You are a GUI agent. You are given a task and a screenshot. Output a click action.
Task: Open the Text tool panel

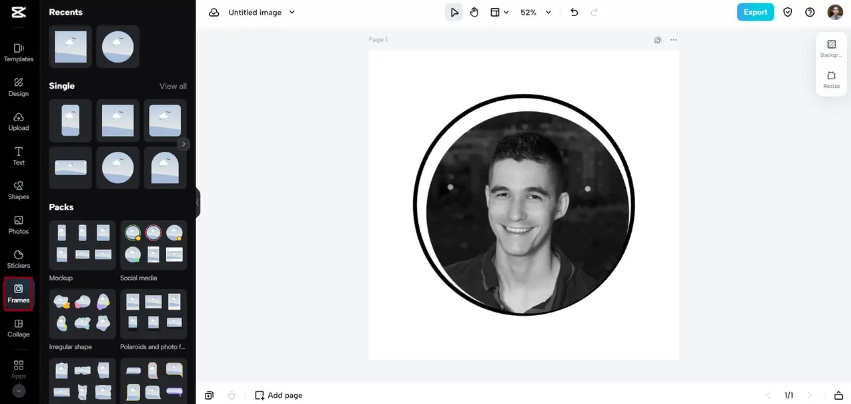18,156
